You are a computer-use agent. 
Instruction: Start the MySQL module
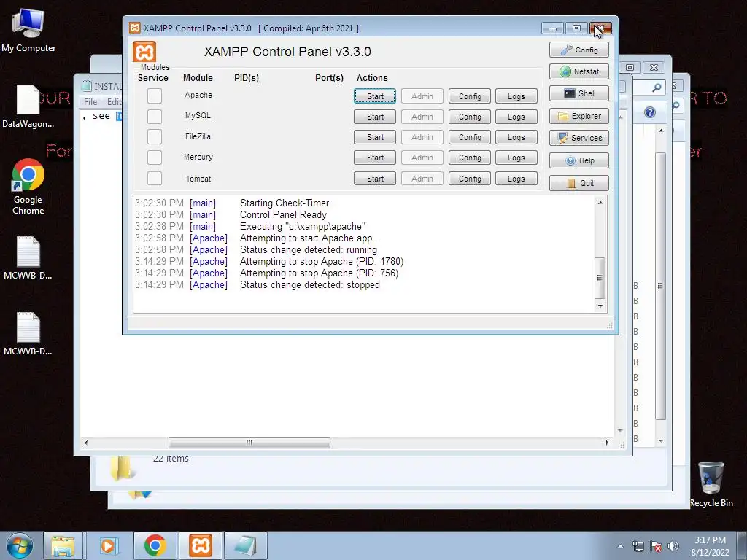click(375, 117)
